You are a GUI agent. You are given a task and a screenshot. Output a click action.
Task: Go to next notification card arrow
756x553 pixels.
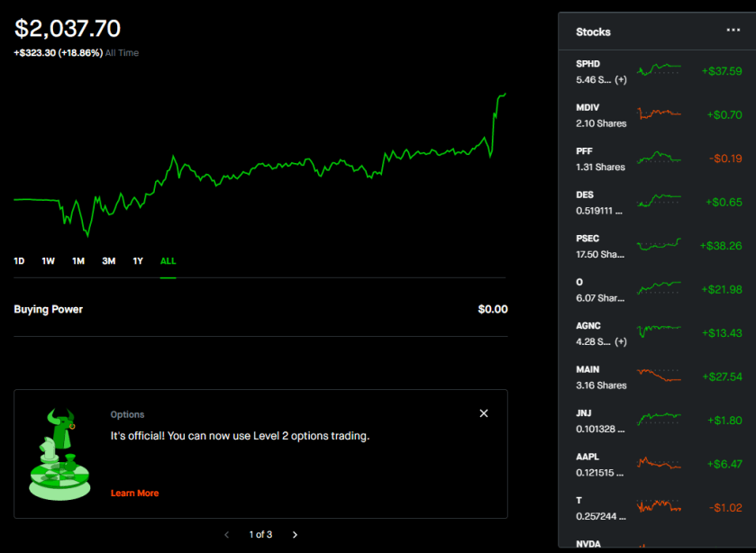click(295, 535)
